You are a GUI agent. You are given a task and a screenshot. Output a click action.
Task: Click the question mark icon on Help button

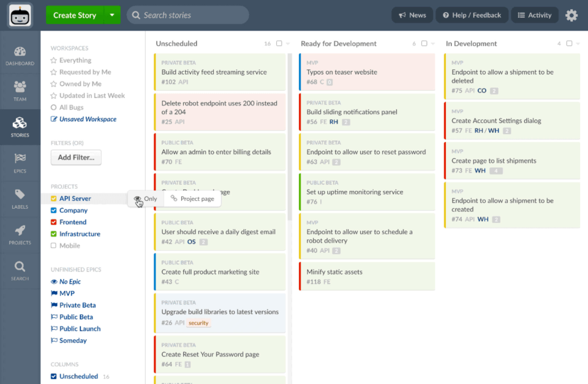446,15
